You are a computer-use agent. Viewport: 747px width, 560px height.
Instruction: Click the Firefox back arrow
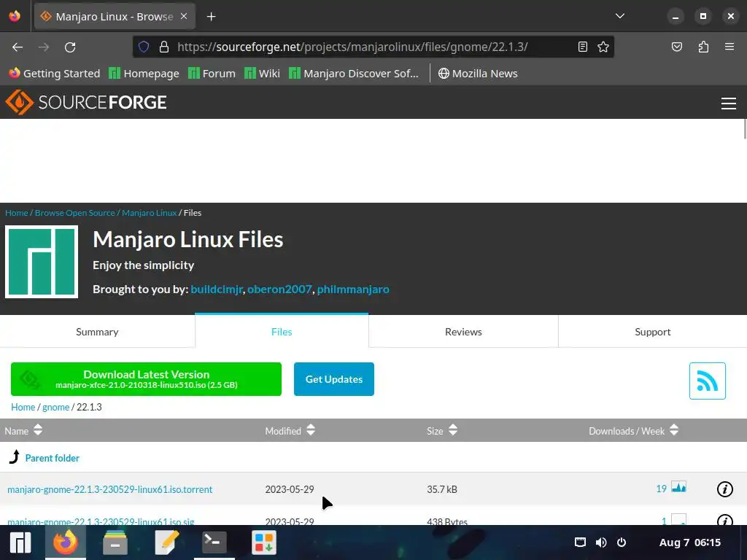pyautogui.click(x=18, y=47)
